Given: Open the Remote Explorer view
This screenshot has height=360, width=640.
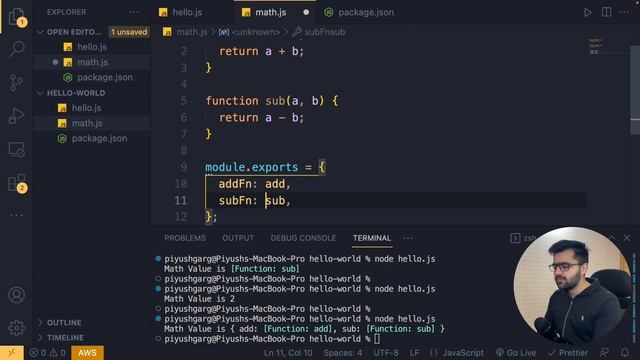Looking at the screenshot, I should (x=16, y=150).
